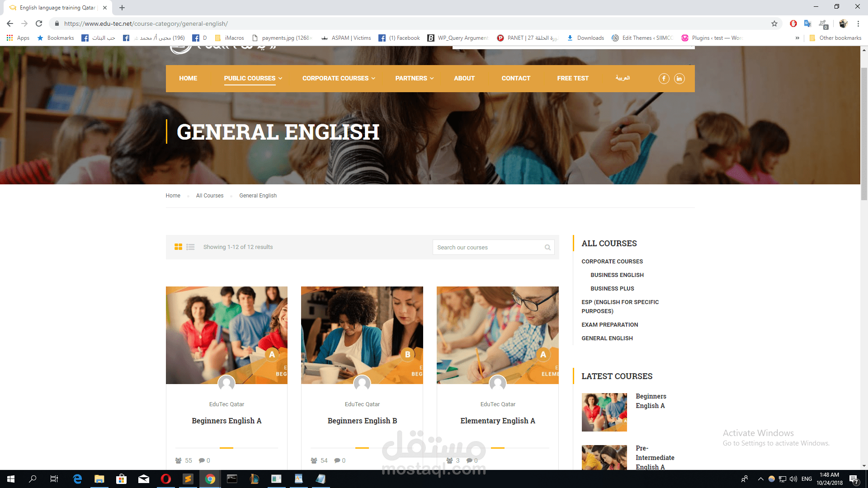Screen dimensions: 868x488
Task: Open the Elementary English A course thumbnail
Action: coord(498,335)
